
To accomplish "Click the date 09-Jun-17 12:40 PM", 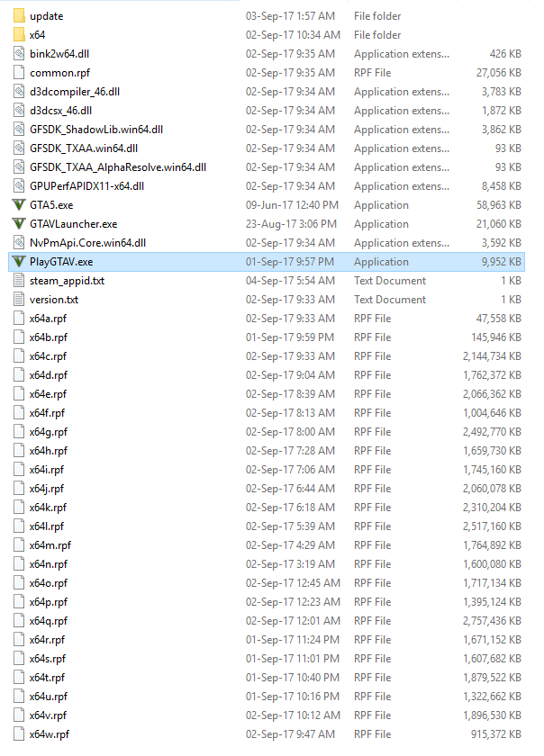I will point(292,205).
